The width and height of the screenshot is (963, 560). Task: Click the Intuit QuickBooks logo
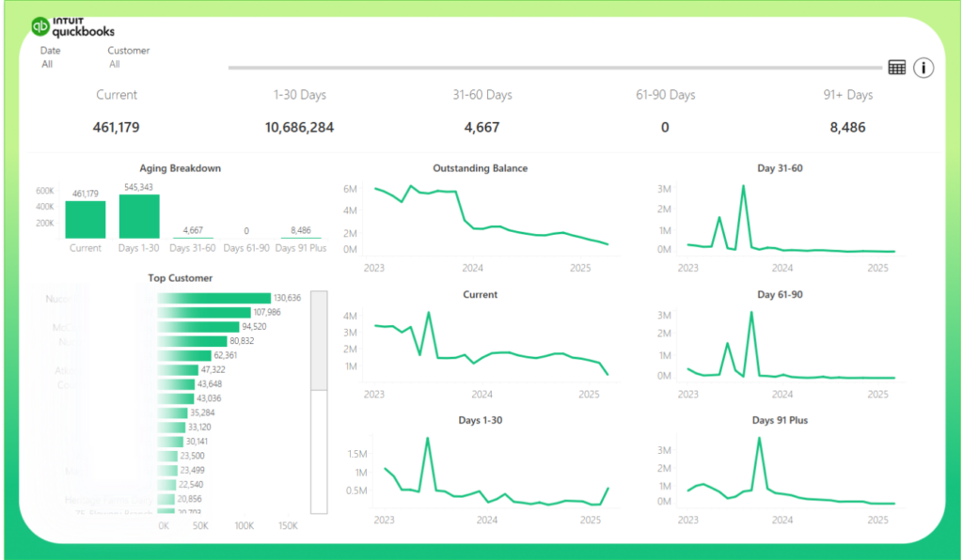pos(73,27)
